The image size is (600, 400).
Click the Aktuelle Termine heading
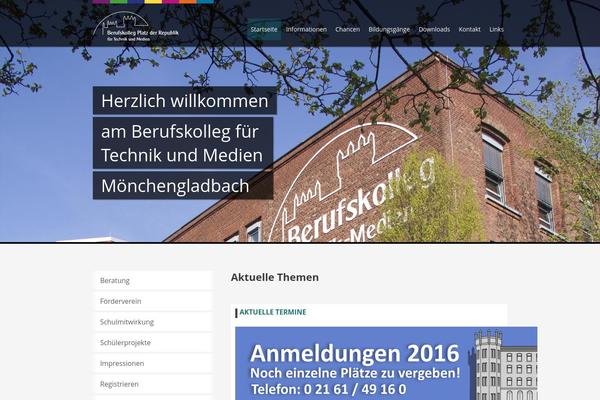pos(273,312)
